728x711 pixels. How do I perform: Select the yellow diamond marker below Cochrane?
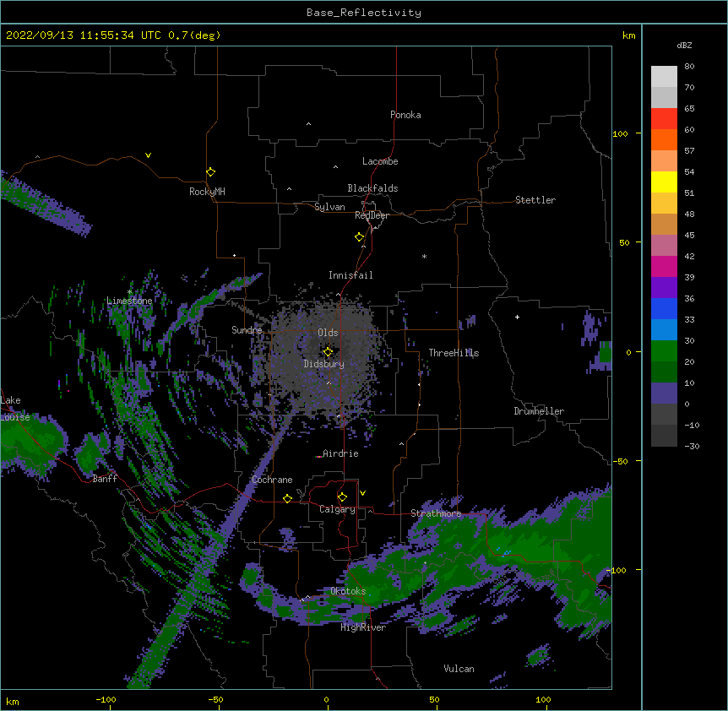(287, 498)
